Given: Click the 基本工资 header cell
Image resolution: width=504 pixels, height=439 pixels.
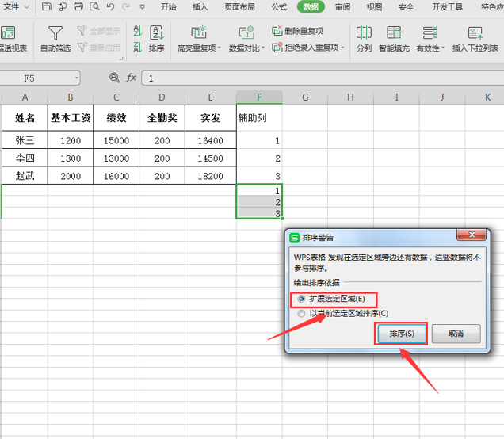Looking at the screenshot, I should pos(71,117).
